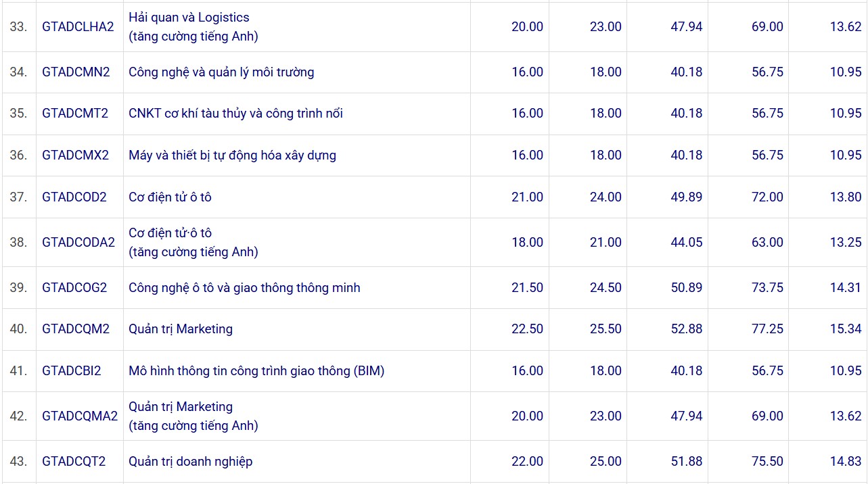Click the GTADCQM2 program code
This screenshot has height=484, width=868.
click(76, 329)
